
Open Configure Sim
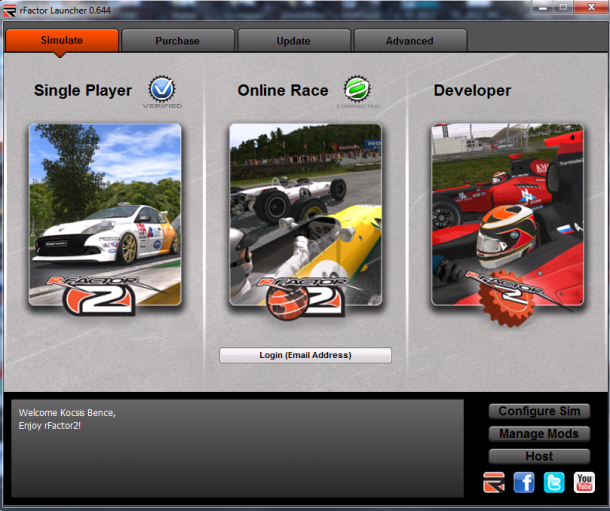[x=539, y=411]
